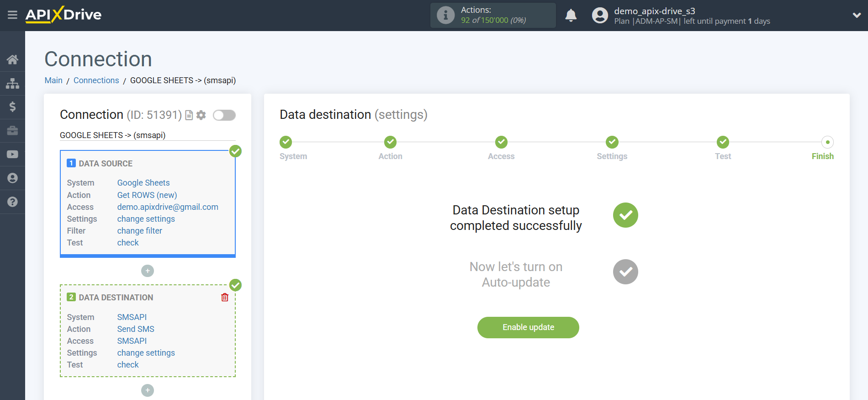Viewport: 868px width, 400px height.
Task: Open the video tutorials sidebar icon
Action: [x=12, y=155]
